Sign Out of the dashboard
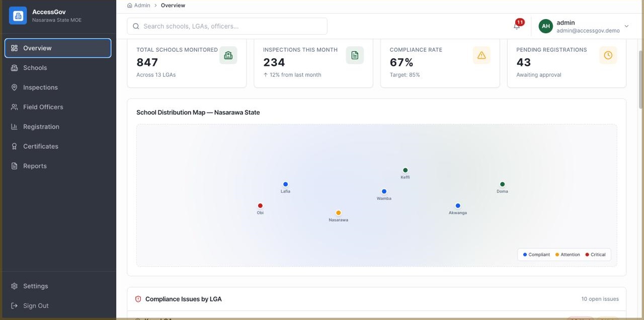Viewport: 644px width, 320px height. pos(58,305)
